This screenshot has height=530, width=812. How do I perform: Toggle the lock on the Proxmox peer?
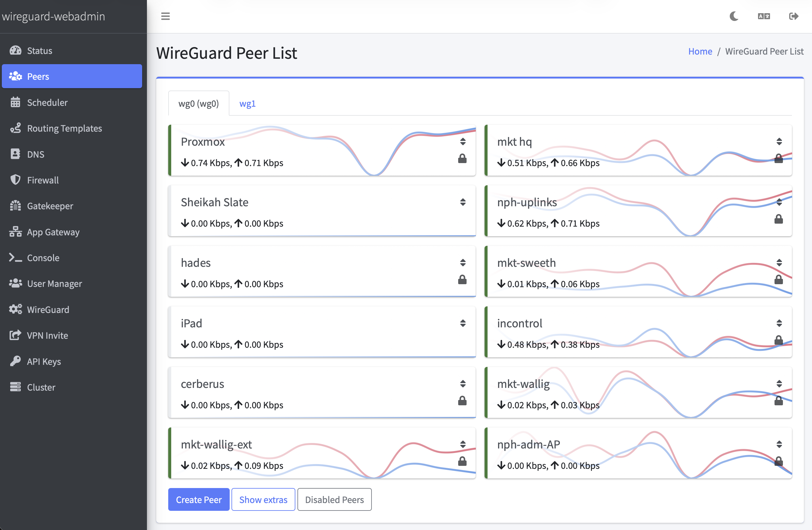[x=463, y=158]
